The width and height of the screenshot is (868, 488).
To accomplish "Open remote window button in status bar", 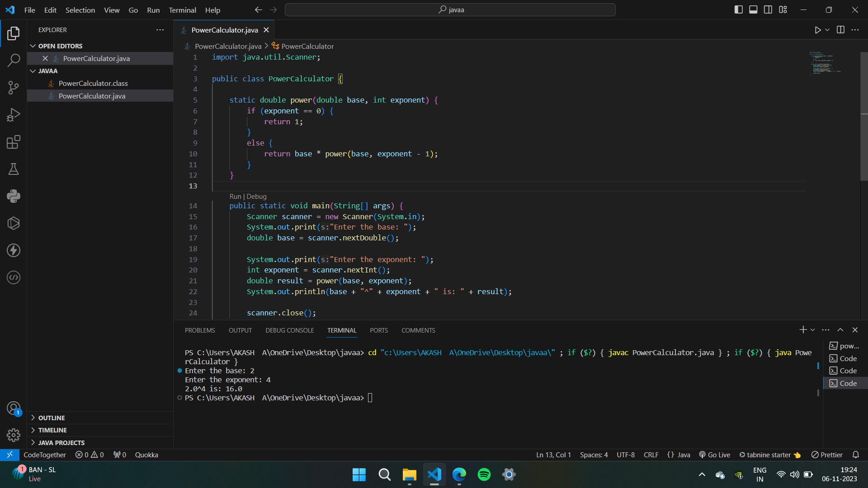I will click(x=9, y=455).
